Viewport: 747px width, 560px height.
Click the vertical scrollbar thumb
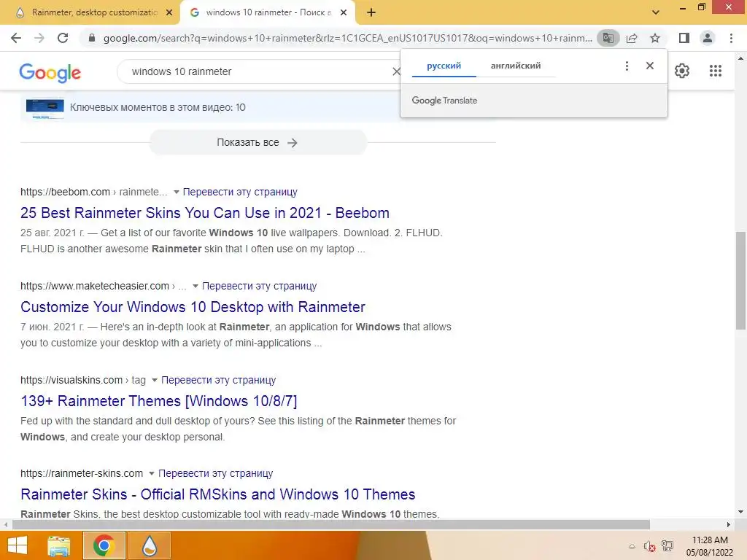(740, 281)
